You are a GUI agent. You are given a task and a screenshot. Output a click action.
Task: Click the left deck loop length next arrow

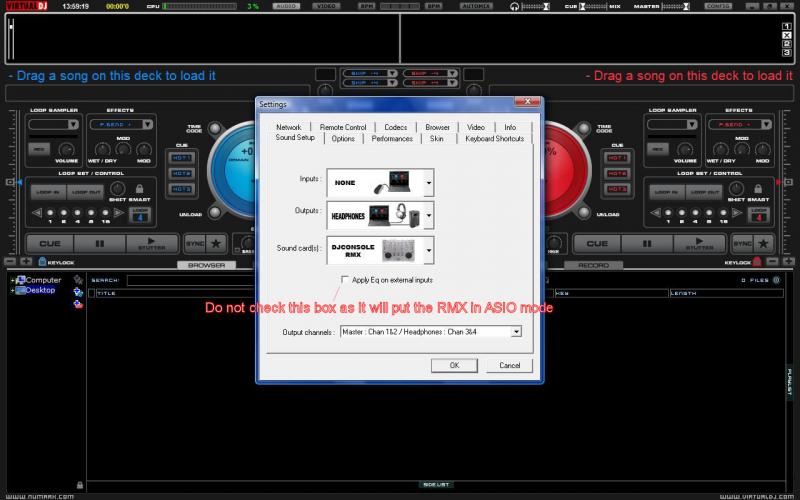pos(118,213)
